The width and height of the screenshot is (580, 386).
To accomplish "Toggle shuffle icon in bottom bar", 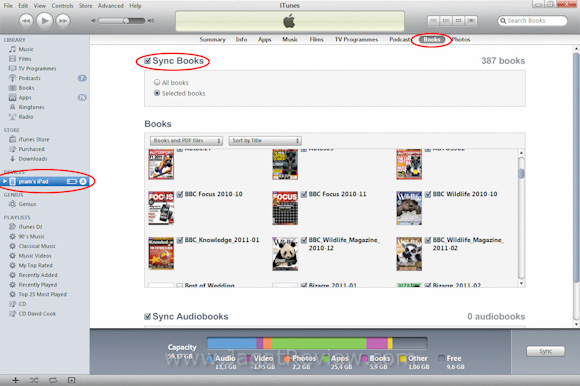I will (x=34, y=380).
